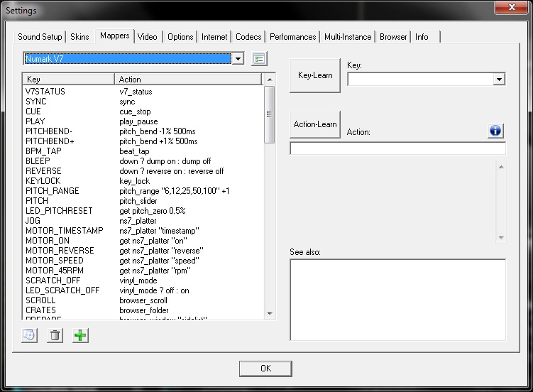The image size is (533, 392).
Task: Click the trash can delete icon
Action: [x=55, y=335]
